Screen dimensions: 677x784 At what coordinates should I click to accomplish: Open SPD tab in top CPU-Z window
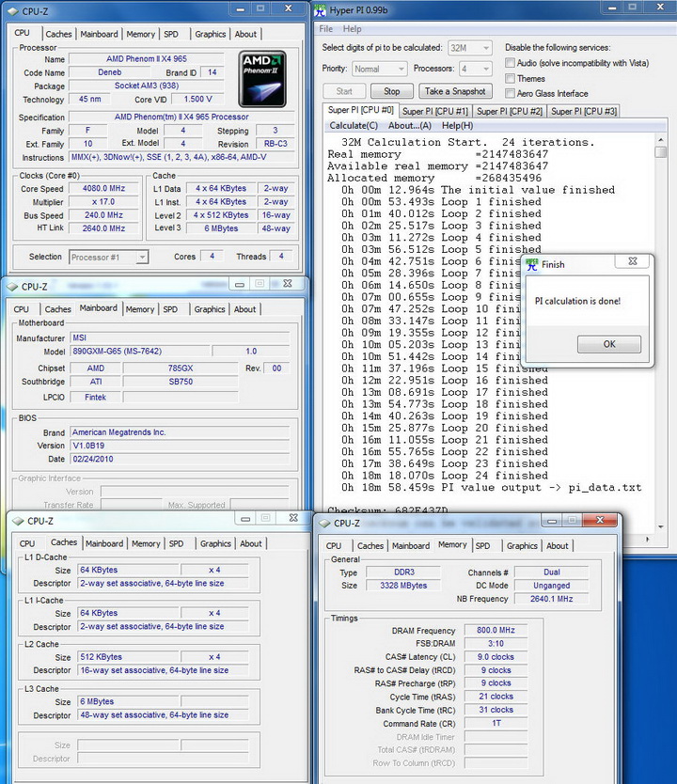(x=171, y=34)
